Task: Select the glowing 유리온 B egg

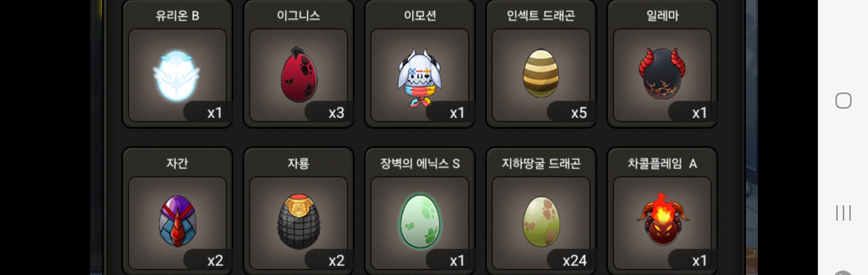Action: coord(177,76)
